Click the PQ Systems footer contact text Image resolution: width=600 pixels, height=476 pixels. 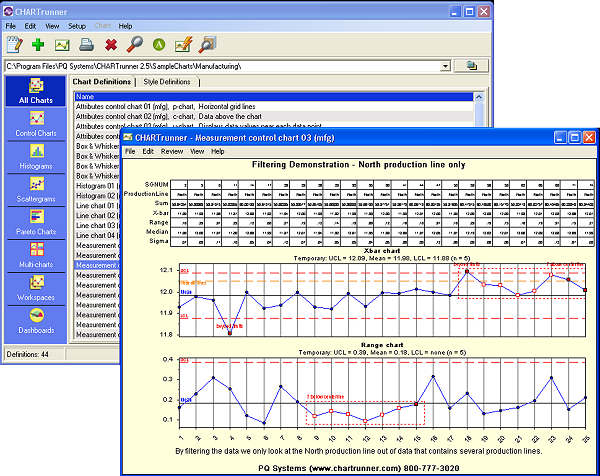click(359, 468)
